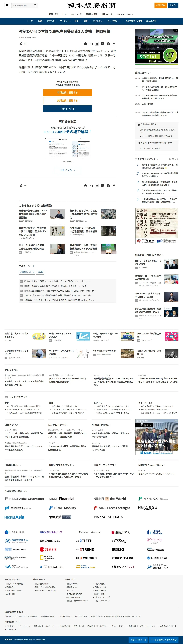Open the アクセスランキング section link
Viewport: 183px width, 644px height.
146,159
